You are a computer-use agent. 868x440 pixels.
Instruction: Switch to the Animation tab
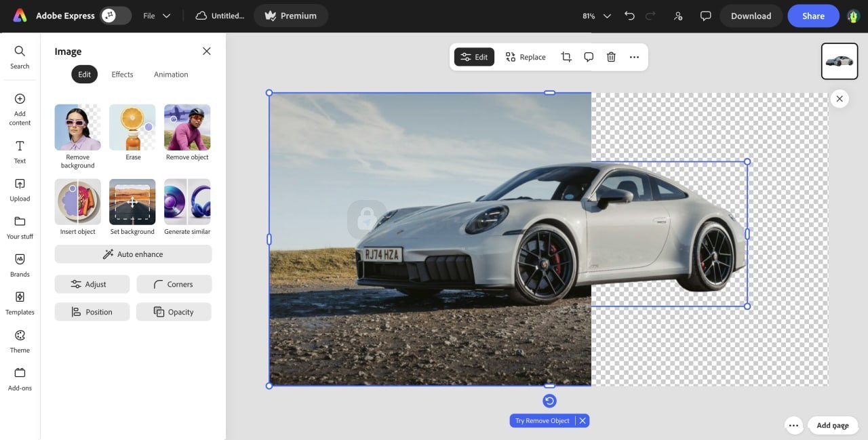point(171,75)
